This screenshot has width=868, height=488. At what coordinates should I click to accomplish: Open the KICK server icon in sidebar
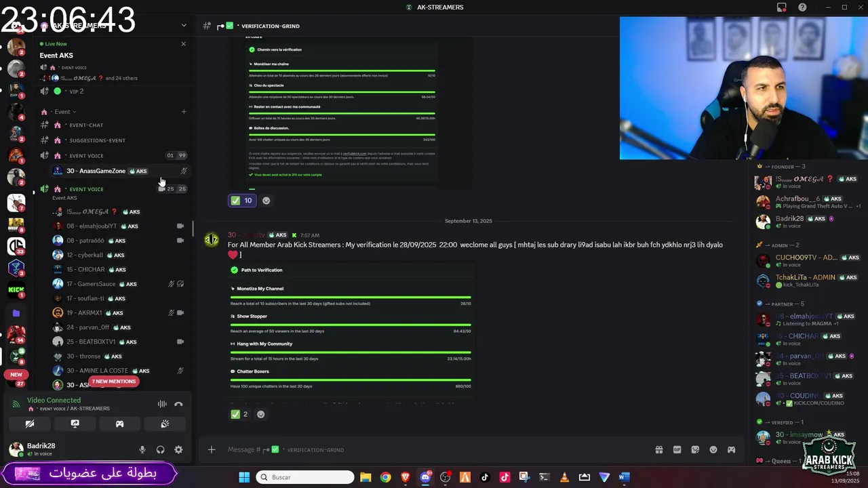click(x=16, y=291)
